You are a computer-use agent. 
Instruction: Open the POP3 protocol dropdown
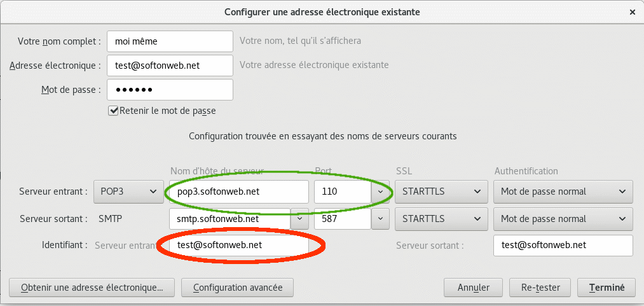point(128,191)
